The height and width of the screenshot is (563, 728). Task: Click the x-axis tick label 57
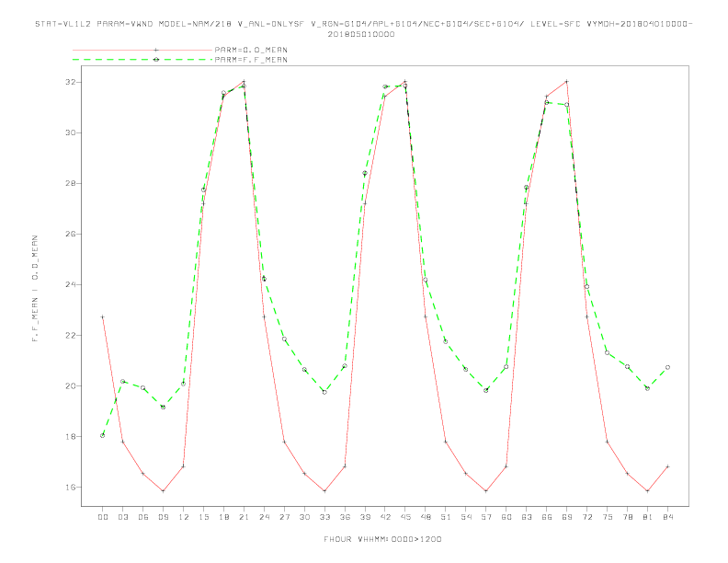(x=486, y=517)
